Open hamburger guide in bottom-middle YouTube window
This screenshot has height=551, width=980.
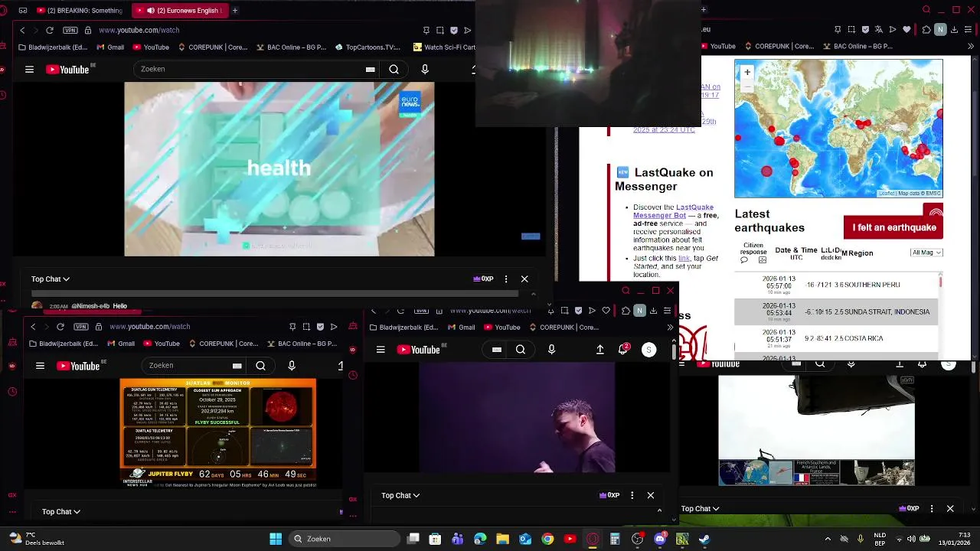(381, 350)
